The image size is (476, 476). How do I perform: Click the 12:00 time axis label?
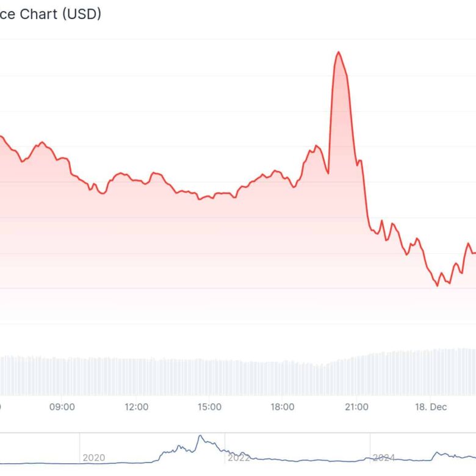pos(136,406)
